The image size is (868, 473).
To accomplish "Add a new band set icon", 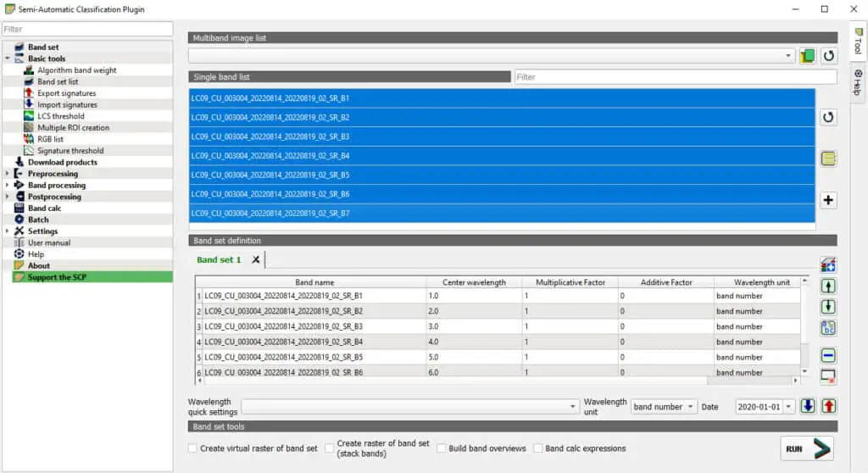I will click(x=828, y=265).
